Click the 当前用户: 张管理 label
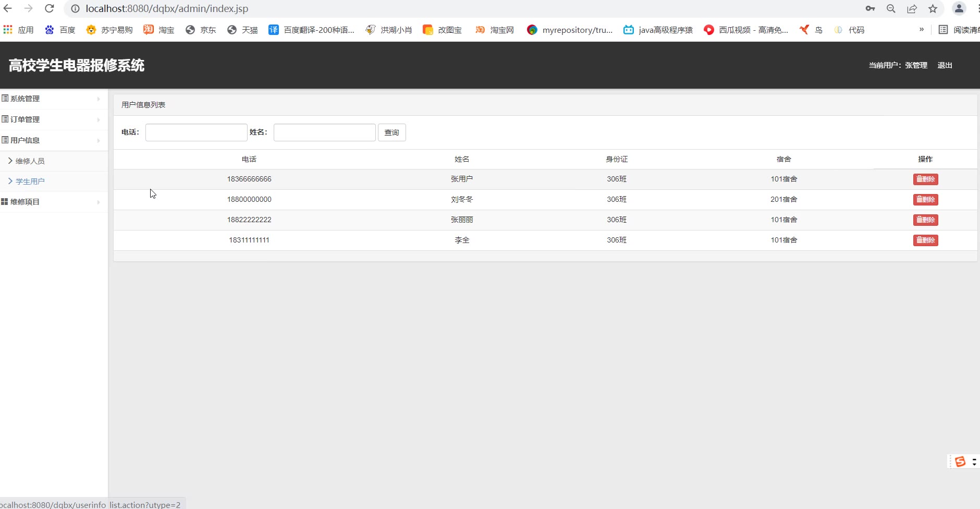The height and width of the screenshot is (509, 980). click(x=898, y=65)
